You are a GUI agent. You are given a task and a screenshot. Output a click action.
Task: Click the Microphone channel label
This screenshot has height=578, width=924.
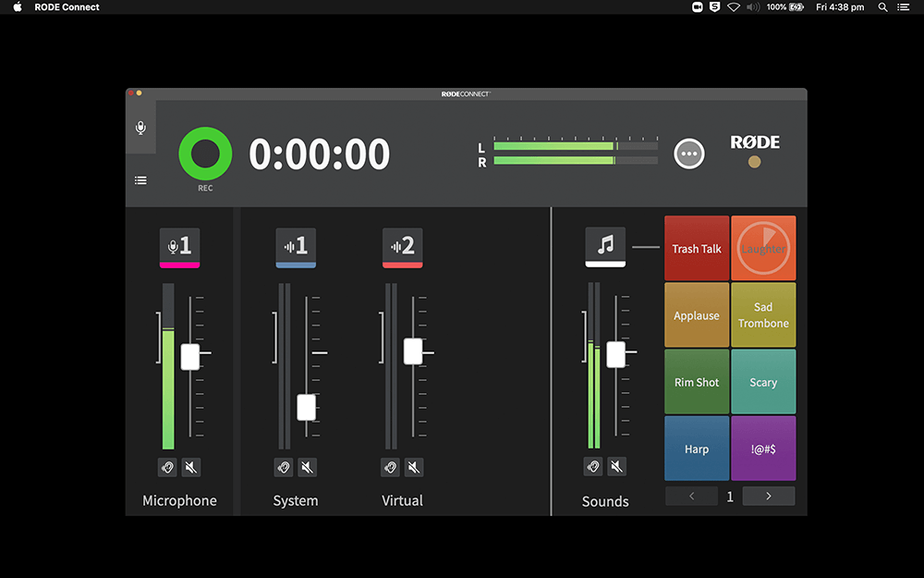tap(180, 500)
